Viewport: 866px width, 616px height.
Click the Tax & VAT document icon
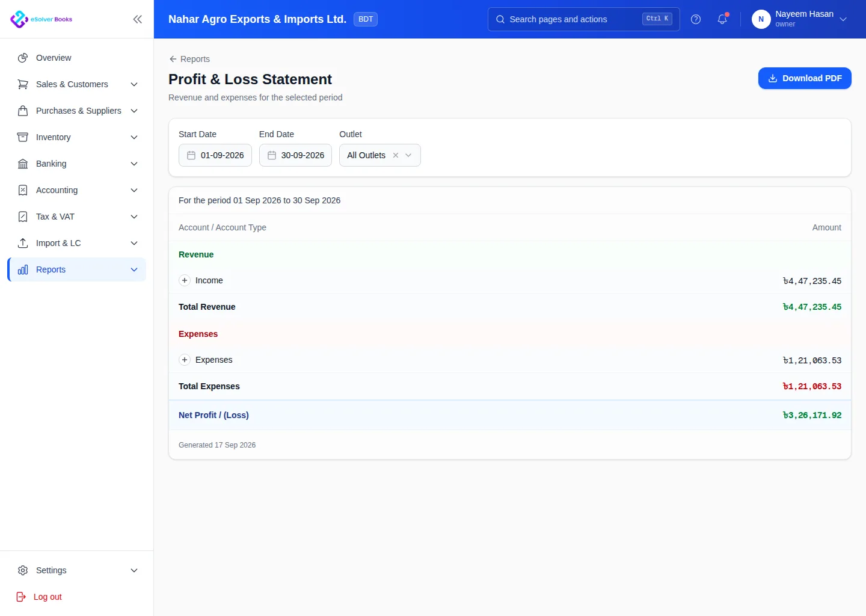(23, 217)
